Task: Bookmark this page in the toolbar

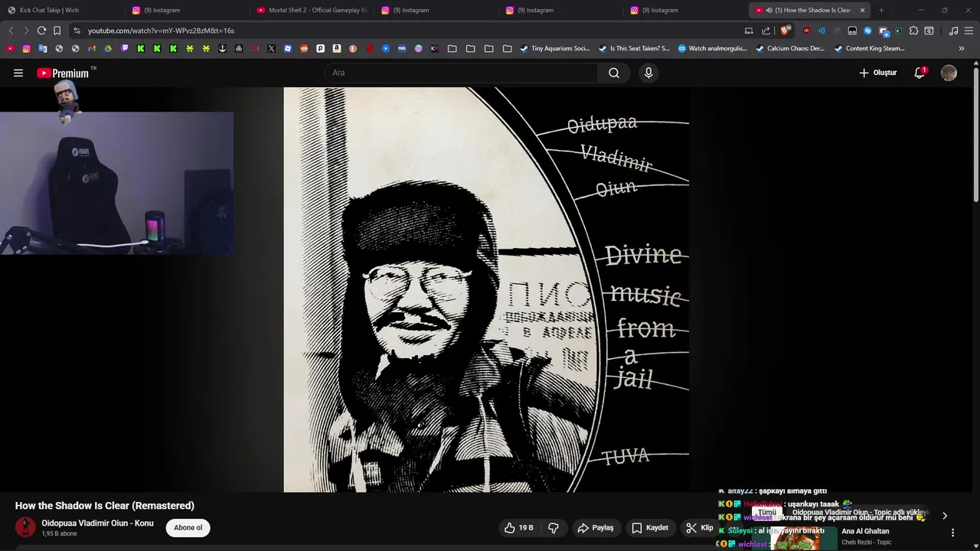Action: point(57,31)
